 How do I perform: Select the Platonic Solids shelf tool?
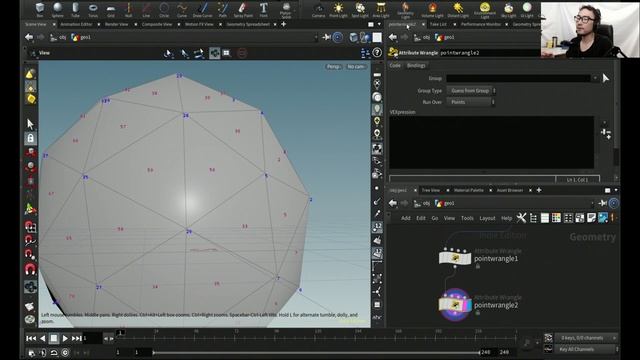tap(286, 10)
